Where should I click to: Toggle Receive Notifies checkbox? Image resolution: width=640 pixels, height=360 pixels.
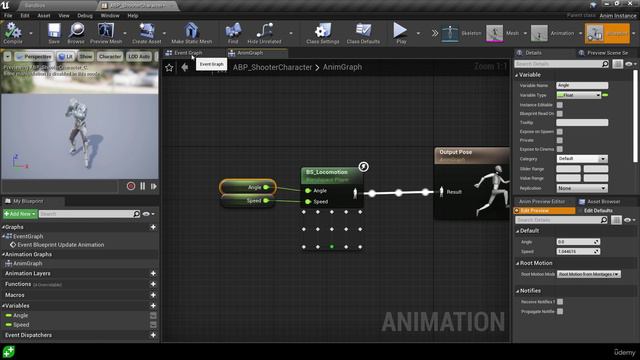tap(560, 302)
